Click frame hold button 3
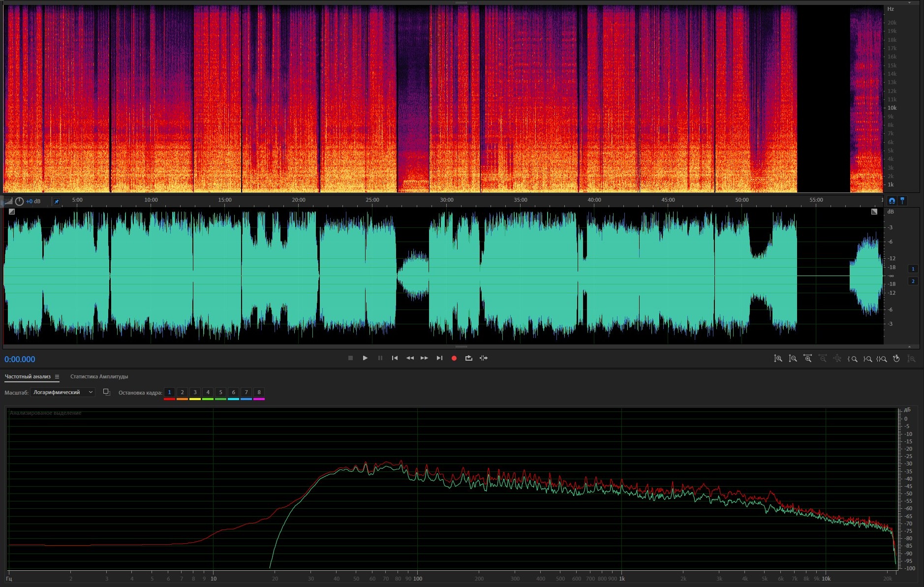924x587 pixels. [195, 392]
